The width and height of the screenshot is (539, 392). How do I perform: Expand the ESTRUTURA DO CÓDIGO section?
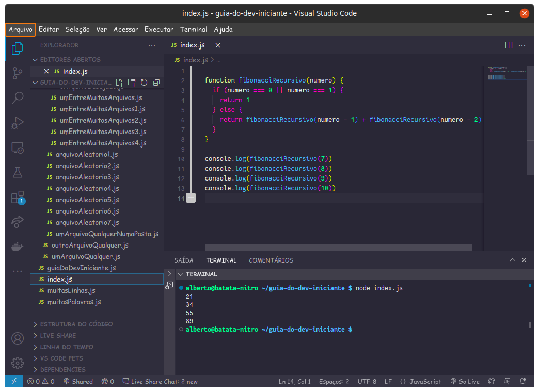point(76,324)
